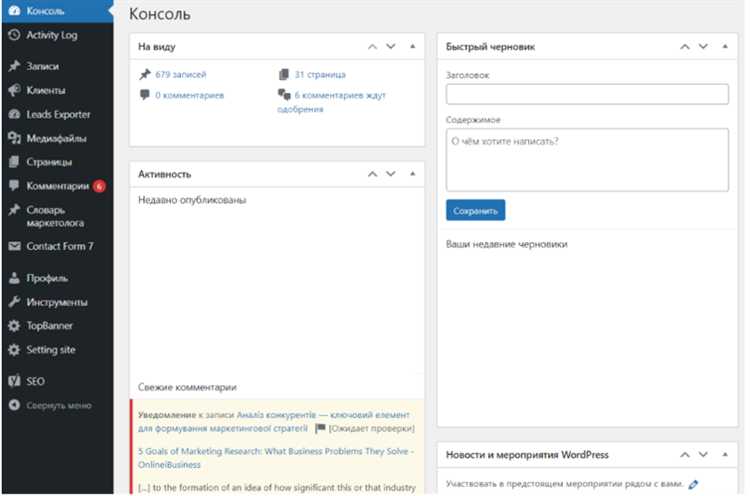750x496 pixels.
Task: Click the SEO plugin icon in sidebar
Action: coord(13,381)
